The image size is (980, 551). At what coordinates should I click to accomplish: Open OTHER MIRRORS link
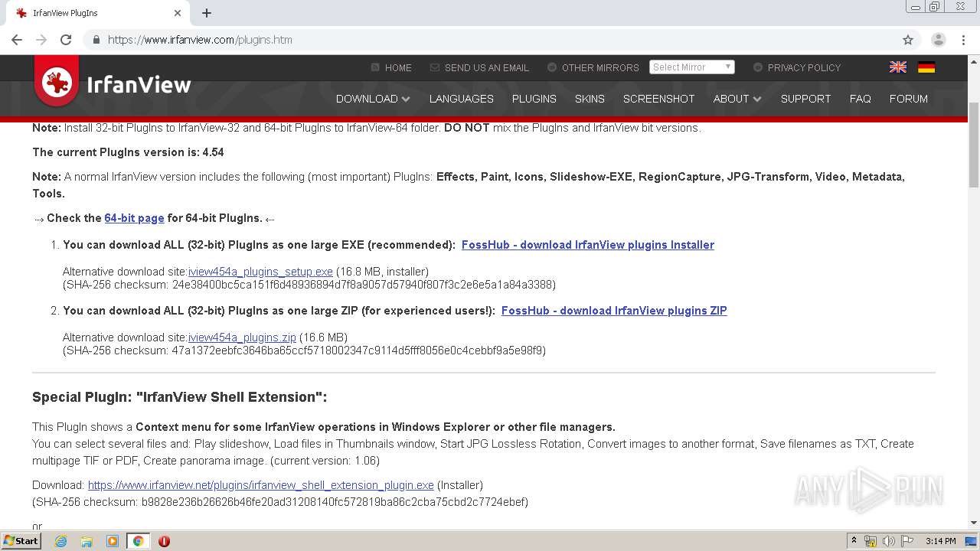pos(593,67)
